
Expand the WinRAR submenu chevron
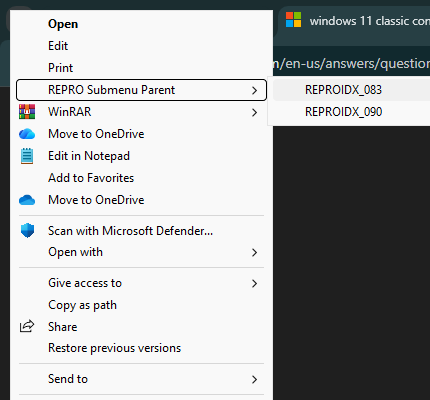pyautogui.click(x=254, y=112)
